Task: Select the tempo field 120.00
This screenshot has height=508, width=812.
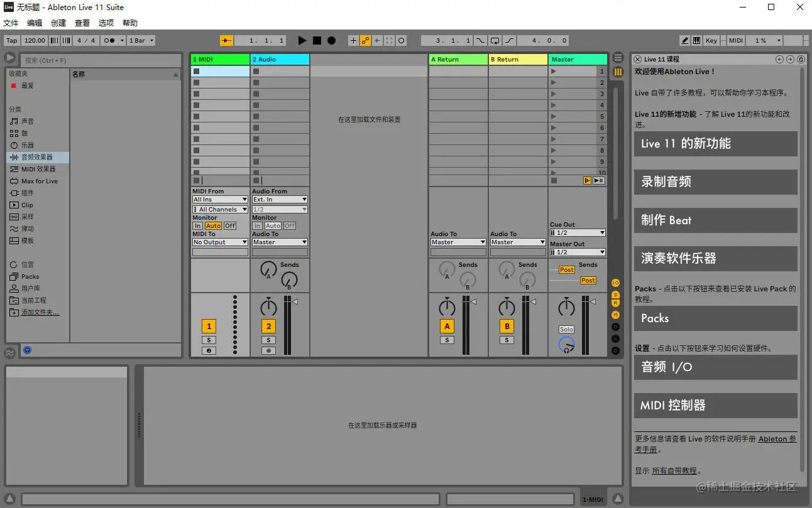Action: point(35,40)
